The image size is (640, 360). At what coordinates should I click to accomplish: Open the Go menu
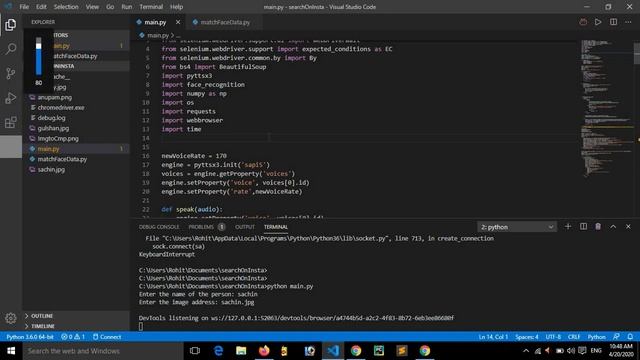[x=110, y=7]
